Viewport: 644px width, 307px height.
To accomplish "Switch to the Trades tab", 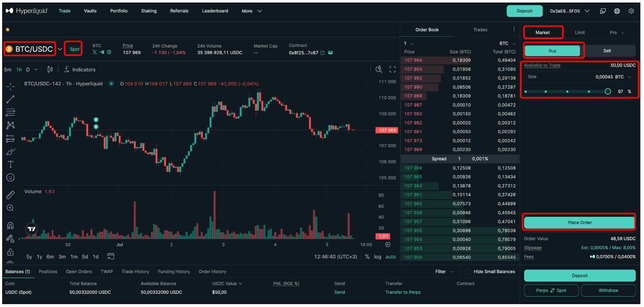I will point(480,30).
